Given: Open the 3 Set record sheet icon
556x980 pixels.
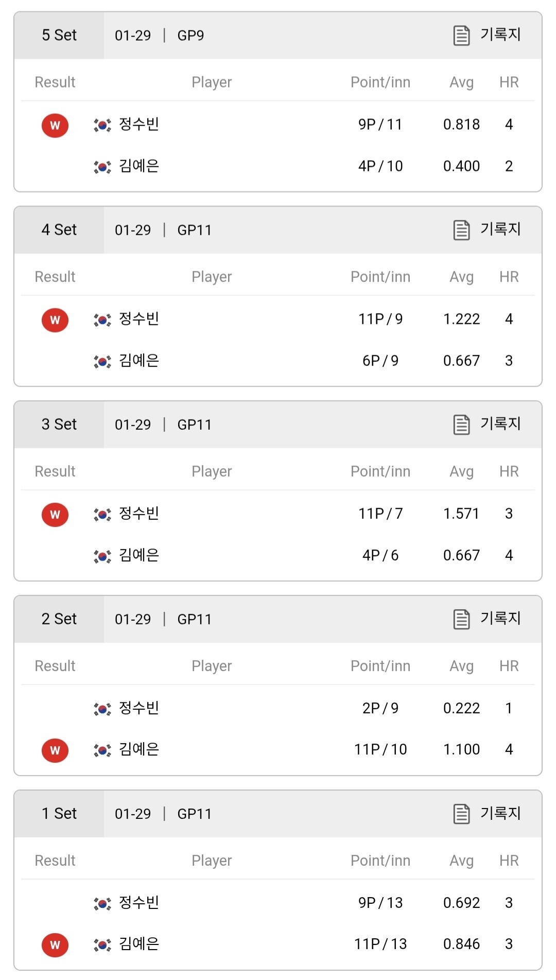Looking at the screenshot, I should (x=461, y=425).
